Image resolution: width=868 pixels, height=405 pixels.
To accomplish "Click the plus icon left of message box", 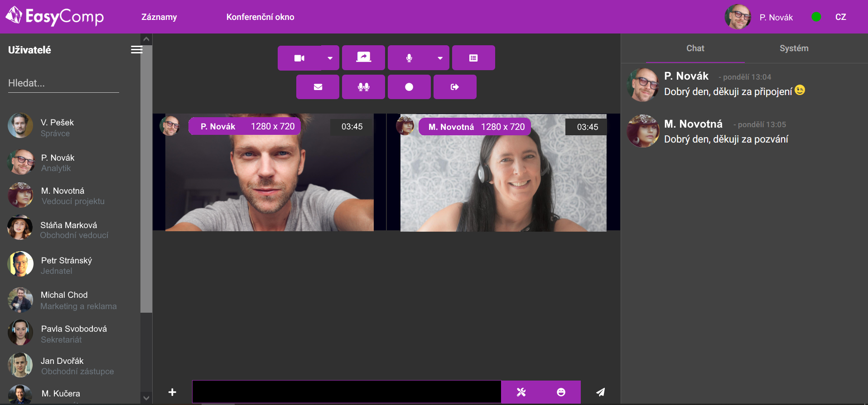I will pos(172,392).
